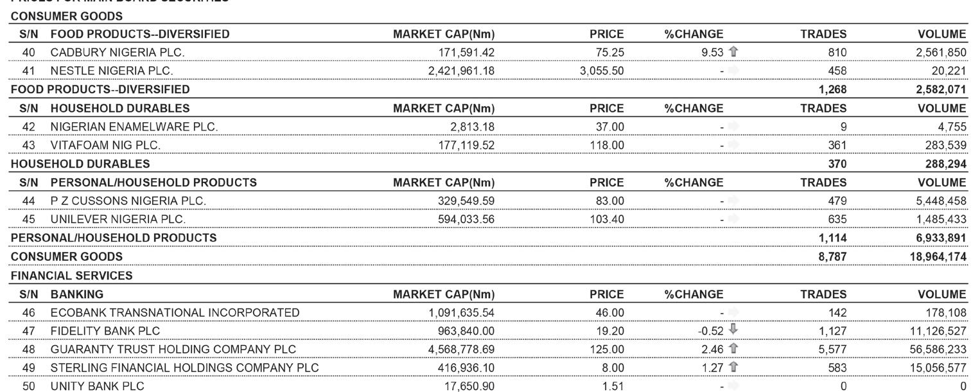Click the PERSONAL/HOUSEHOLD PRODUCTS subtotal trades 1,114

832,238
